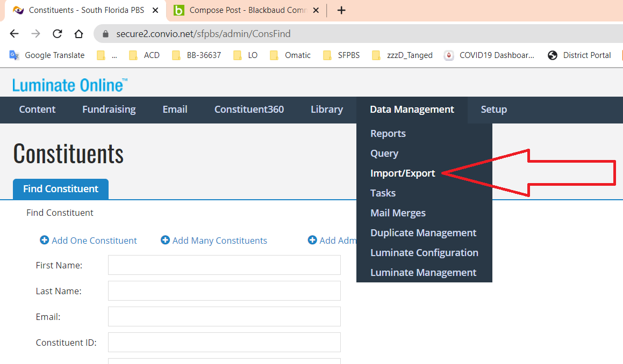Click the padlock site security icon
This screenshot has height=364, width=623.
[x=105, y=34]
